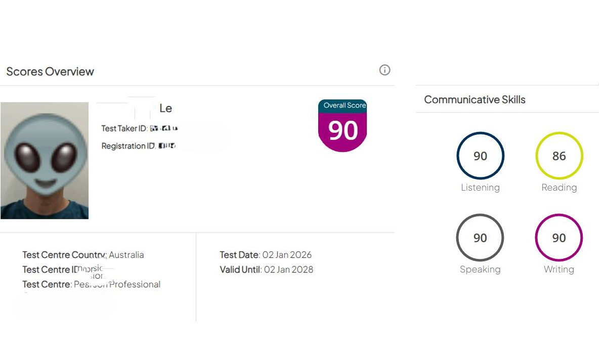Image resolution: width=607 pixels, height=364 pixels.
Task: Click the Test Taker ID value
Action: [164, 128]
